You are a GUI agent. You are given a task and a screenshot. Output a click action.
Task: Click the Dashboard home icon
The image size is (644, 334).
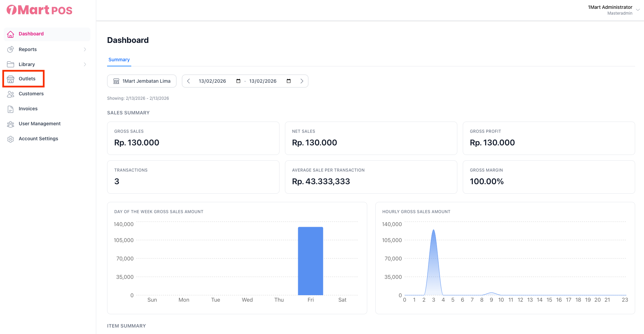pyautogui.click(x=11, y=34)
